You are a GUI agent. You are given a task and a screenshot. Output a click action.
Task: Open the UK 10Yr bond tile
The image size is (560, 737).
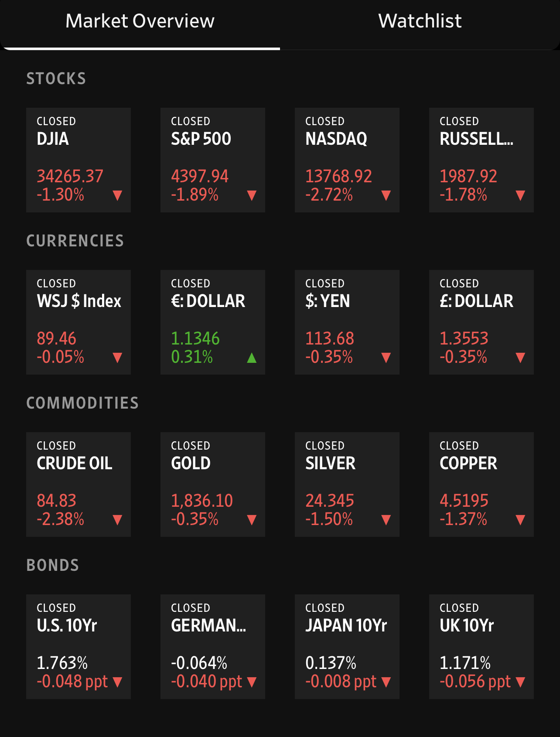coord(481,646)
